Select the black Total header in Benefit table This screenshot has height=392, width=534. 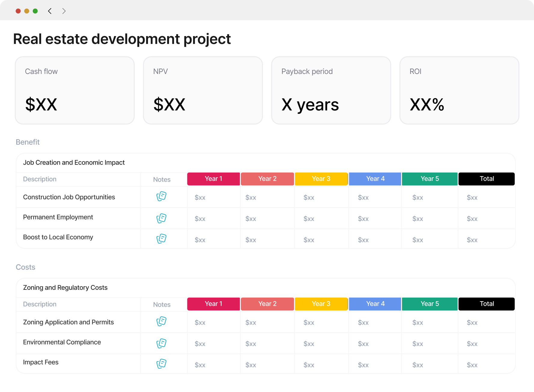click(x=486, y=179)
